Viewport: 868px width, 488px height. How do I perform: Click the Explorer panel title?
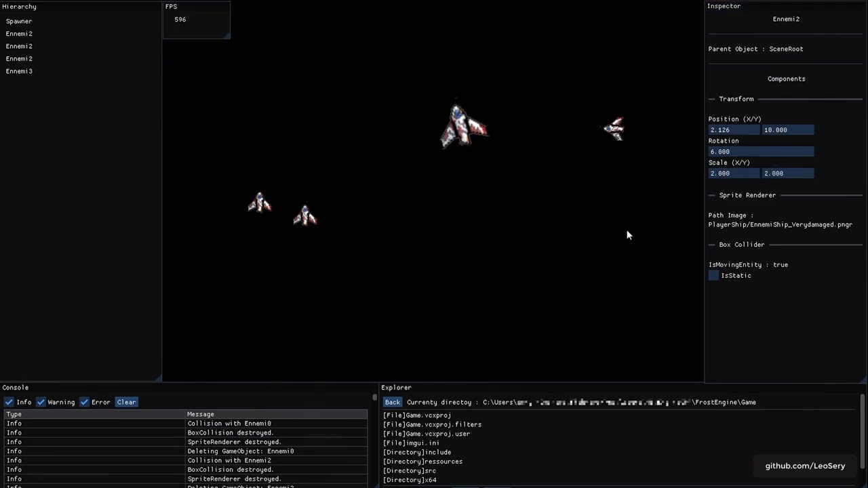[396, 387]
